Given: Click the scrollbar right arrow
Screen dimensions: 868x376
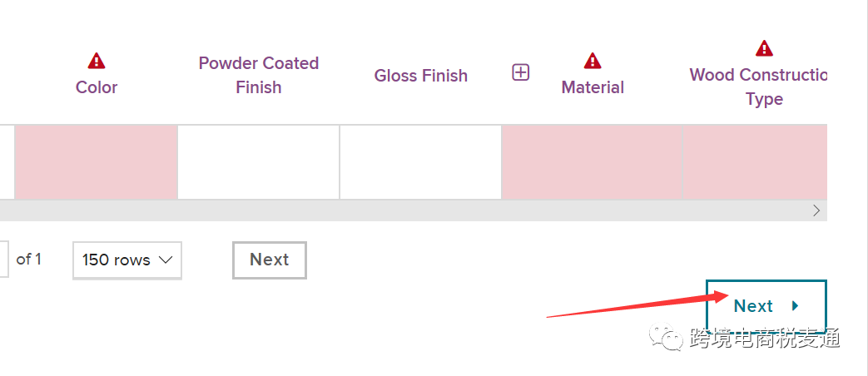Looking at the screenshot, I should point(816,210).
